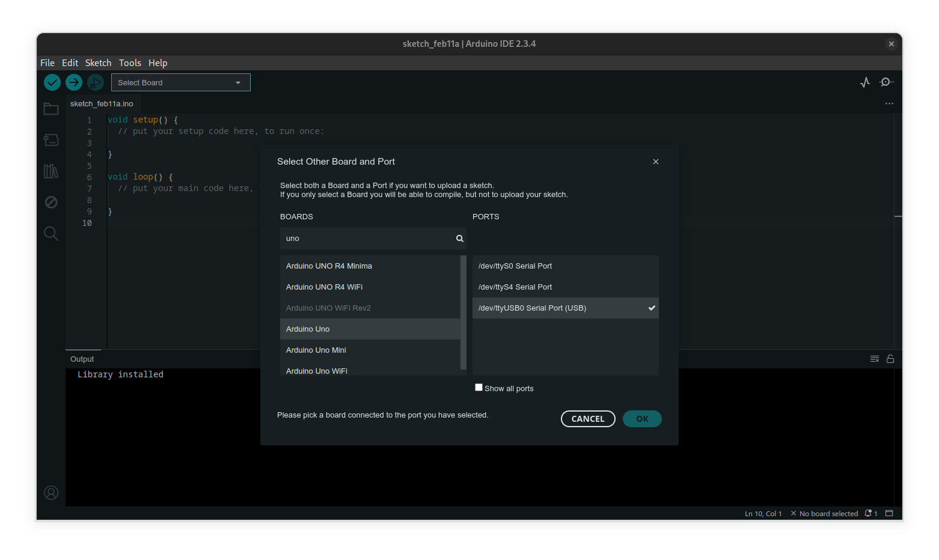
Task: Open the Serial Monitor icon
Action: coord(886,82)
